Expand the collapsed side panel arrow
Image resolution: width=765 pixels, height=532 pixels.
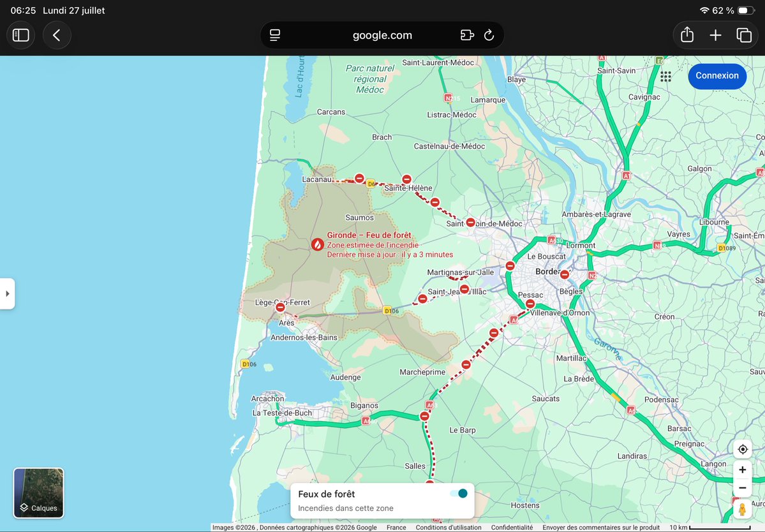[x=7, y=293]
